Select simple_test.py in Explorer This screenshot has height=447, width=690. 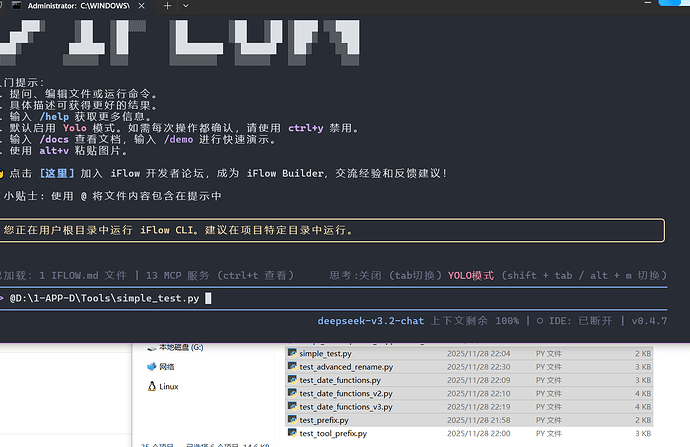(x=469, y=353)
